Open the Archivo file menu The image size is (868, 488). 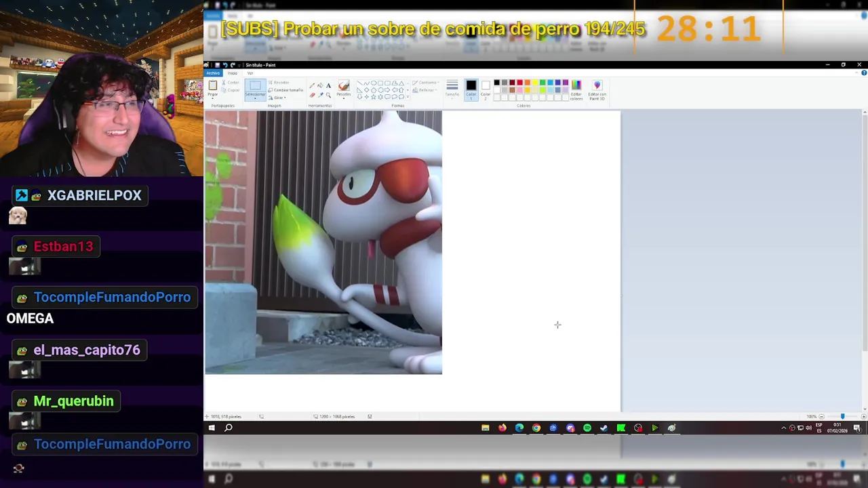point(213,73)
